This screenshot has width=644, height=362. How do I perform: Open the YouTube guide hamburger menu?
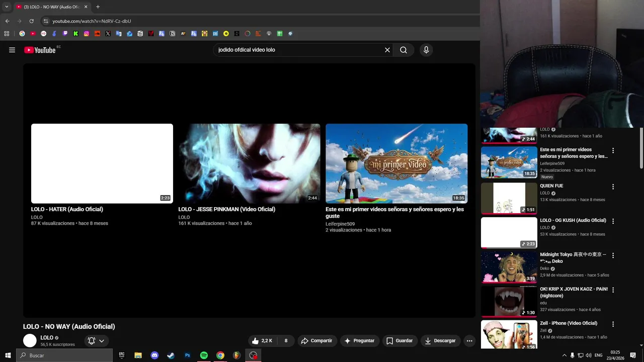click(12, 50)
